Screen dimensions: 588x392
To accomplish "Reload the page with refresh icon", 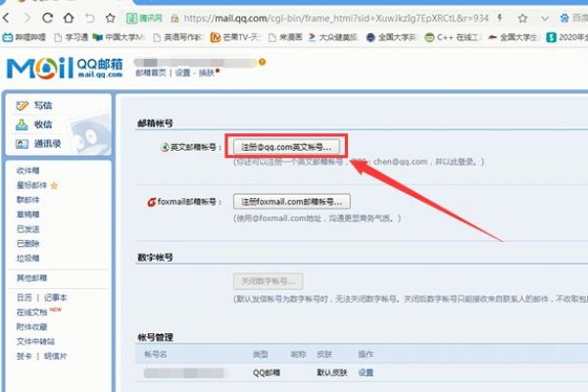I will 47,18.
